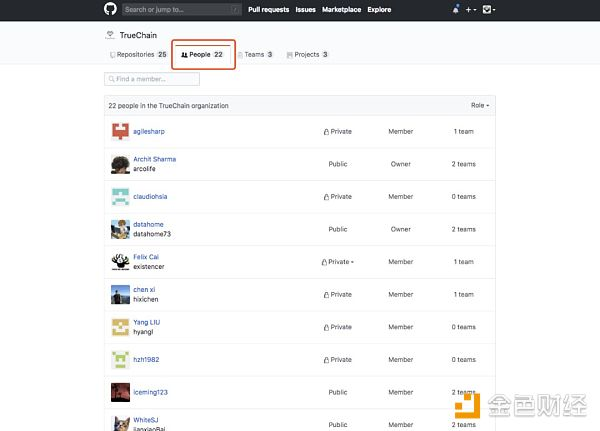Open claudiohsia's 0 teams link
The height and width of the screenshot is (431, 600).
[464, 196]
